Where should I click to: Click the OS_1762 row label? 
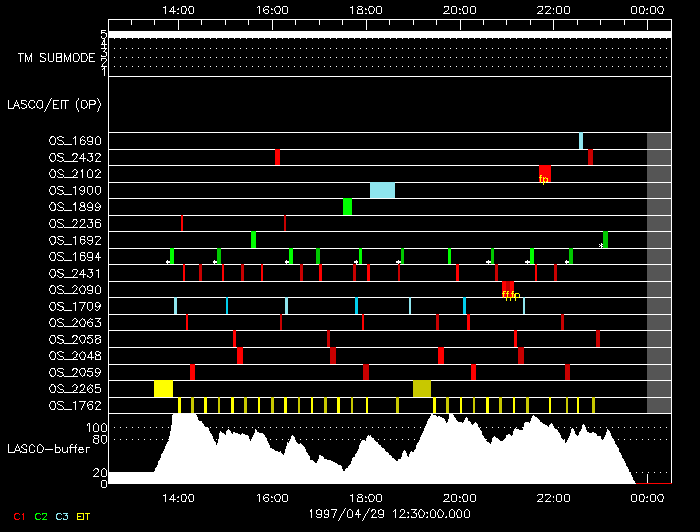74,405
